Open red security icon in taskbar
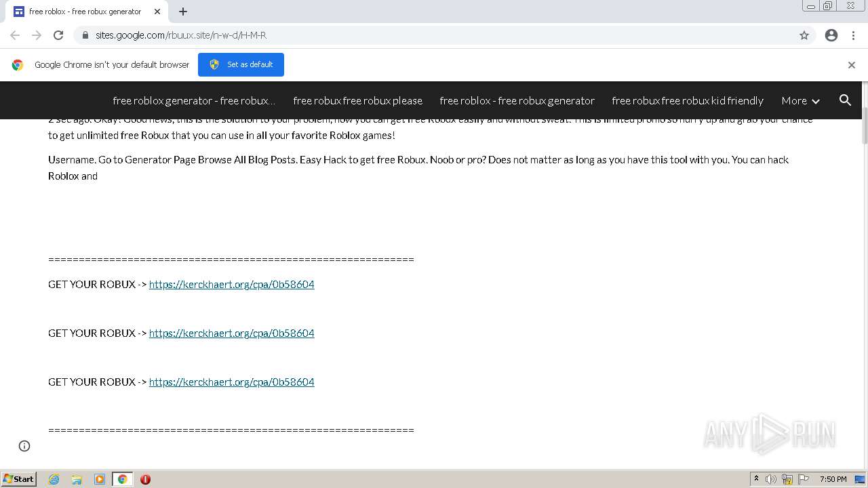This screenshot has height=488, width=868. point(145,479)
